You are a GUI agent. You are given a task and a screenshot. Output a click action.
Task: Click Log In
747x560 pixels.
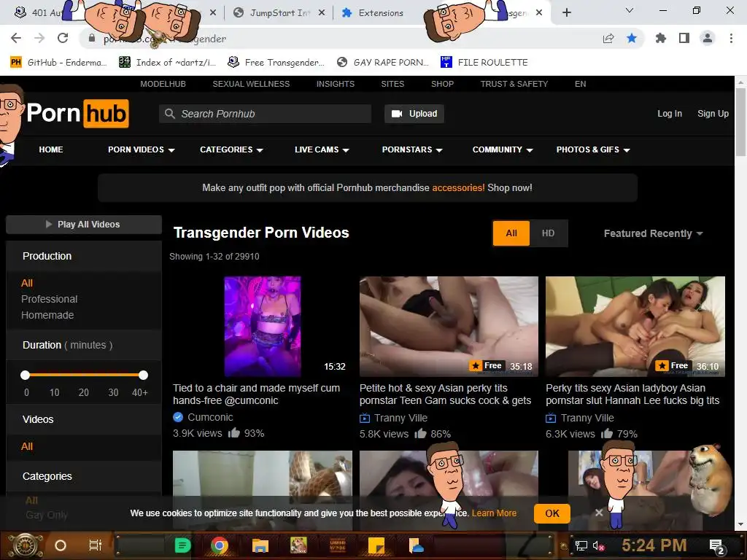pyautogui.click(x=670, y=114)
